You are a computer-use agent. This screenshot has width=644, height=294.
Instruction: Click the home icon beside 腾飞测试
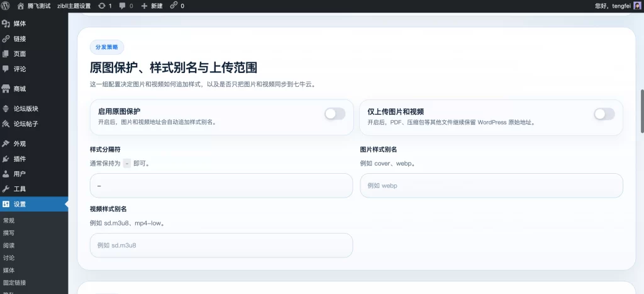(21, 6)
